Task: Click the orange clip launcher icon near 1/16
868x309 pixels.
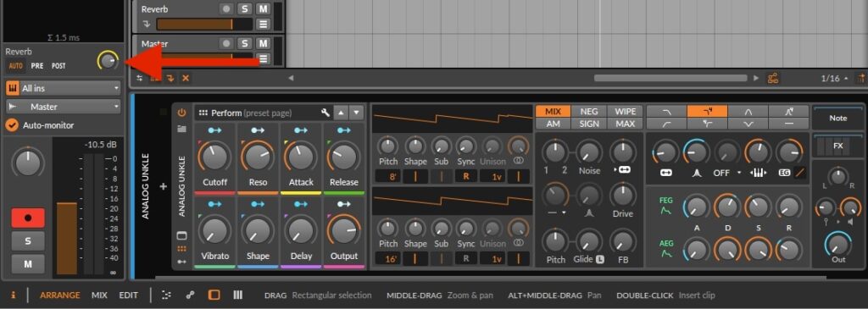Action: pos(773,79)
